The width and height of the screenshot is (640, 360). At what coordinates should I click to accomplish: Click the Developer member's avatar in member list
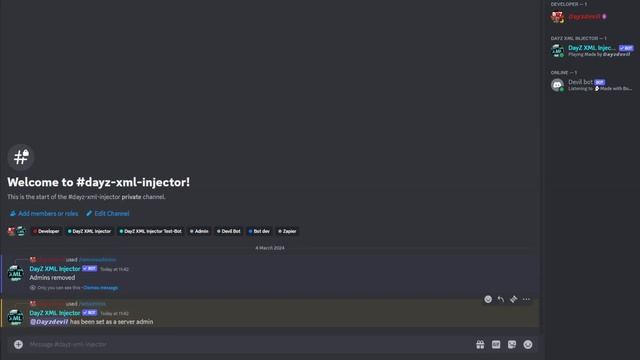[x=557, y=17]
